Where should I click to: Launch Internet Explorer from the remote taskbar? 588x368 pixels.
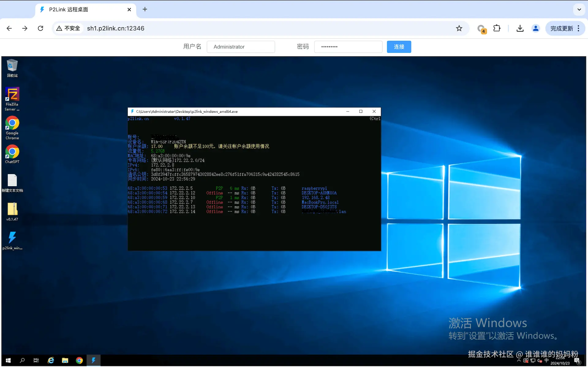click(x=51, y=361)
